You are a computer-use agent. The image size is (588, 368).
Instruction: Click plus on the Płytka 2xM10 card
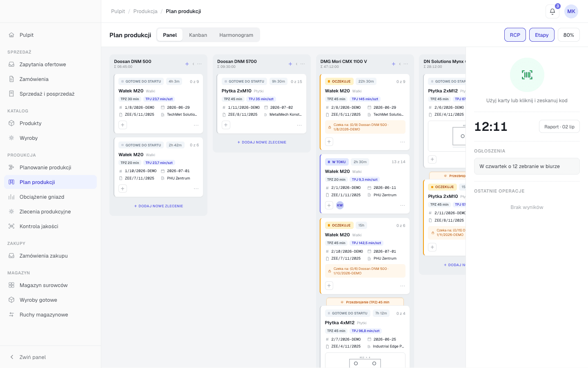pos(226,125)
